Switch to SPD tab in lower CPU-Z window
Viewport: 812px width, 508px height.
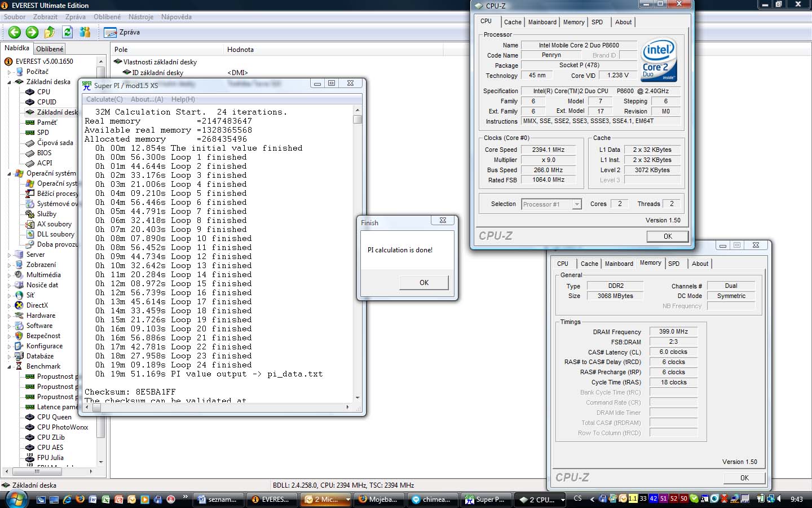[674, 264]
